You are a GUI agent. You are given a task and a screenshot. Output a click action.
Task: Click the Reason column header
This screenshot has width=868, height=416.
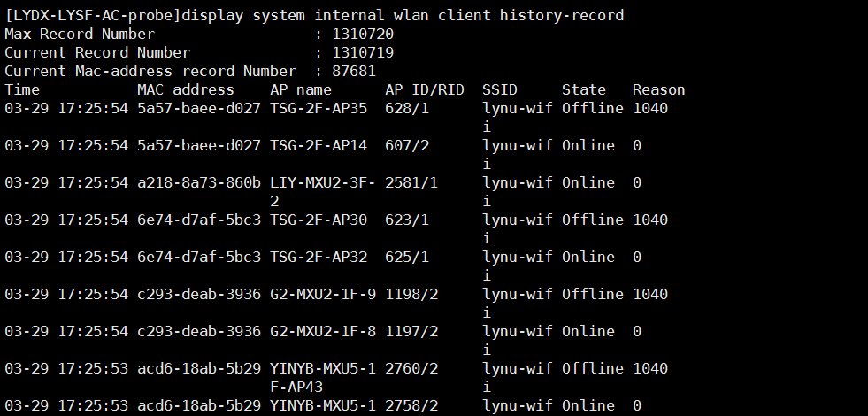coord(659,89)
